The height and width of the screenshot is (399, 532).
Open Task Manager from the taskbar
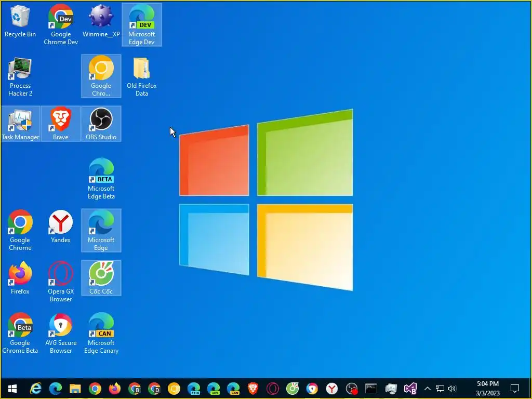click(391, 389)
